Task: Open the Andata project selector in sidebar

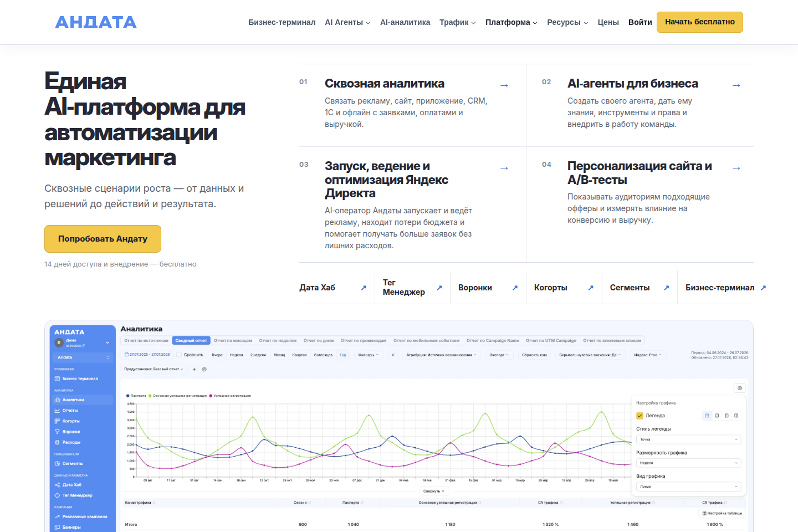Action: click(83, 357)
